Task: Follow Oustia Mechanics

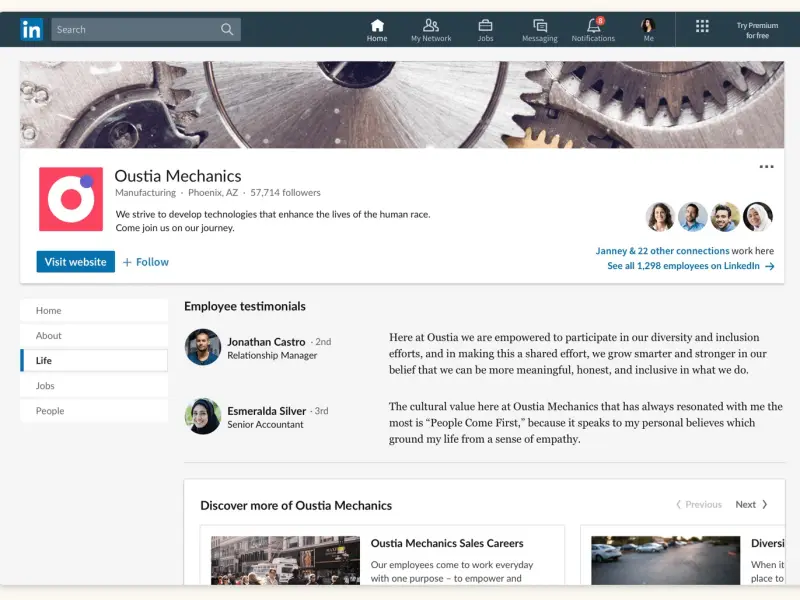Action: point(146,262)
